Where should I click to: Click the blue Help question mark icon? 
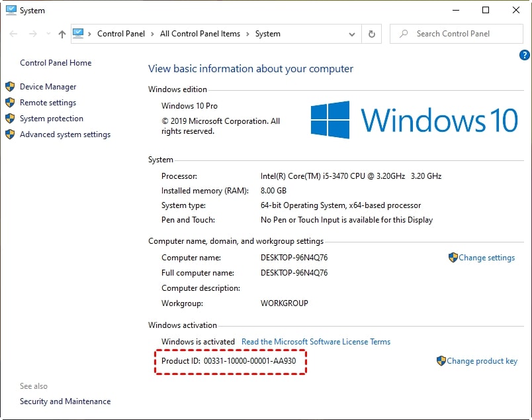[525, 55]
